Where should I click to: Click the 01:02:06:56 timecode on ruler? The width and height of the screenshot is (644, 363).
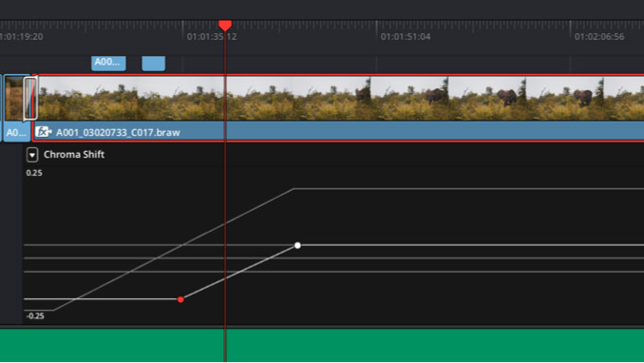coord(598,37)
